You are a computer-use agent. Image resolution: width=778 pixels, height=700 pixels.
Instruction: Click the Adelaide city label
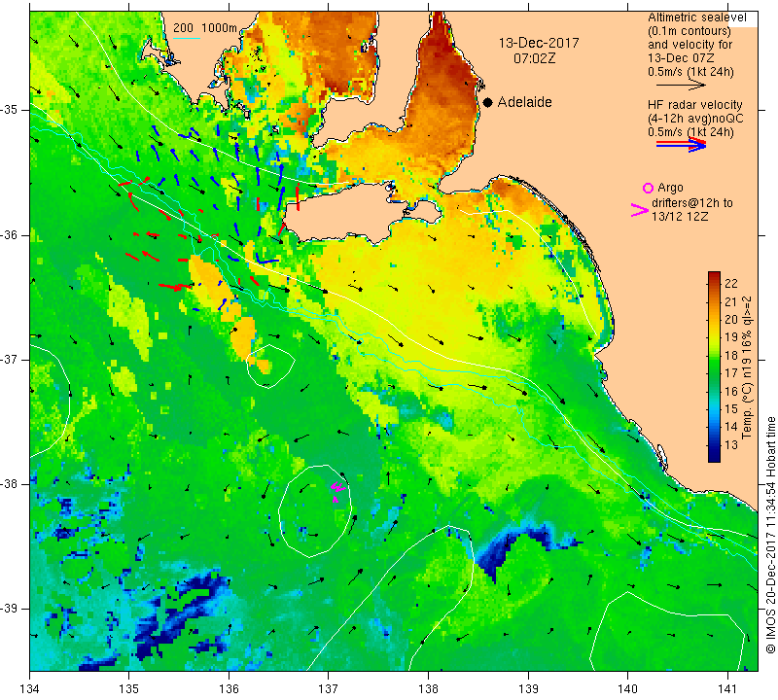(x=524, y=102)
